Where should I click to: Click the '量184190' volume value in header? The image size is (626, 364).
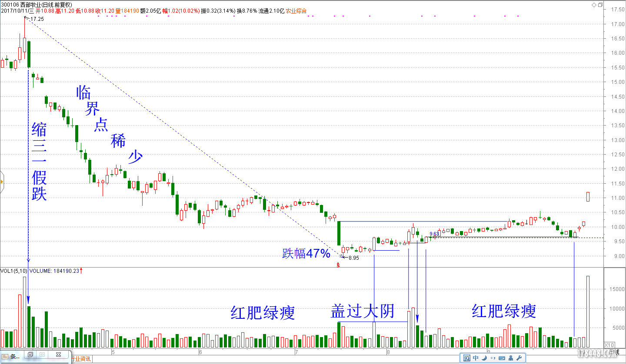pyautogui.click(x=127, y=10)
